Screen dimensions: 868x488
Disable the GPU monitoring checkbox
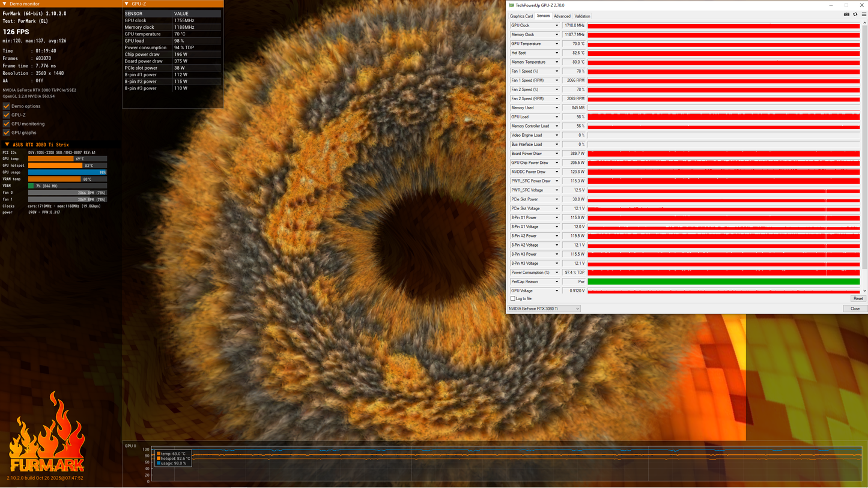[x=7, y=124]
